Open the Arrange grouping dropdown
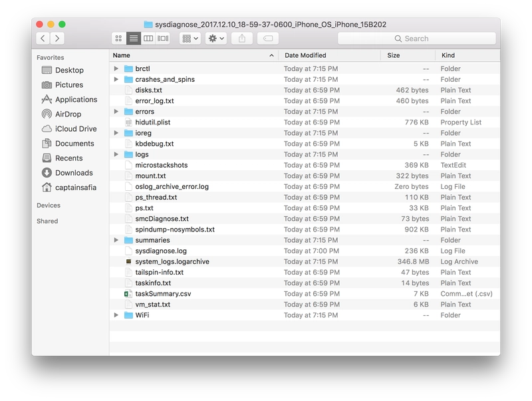Viewport: 532px width, 401px height. (x=189, y=39)
